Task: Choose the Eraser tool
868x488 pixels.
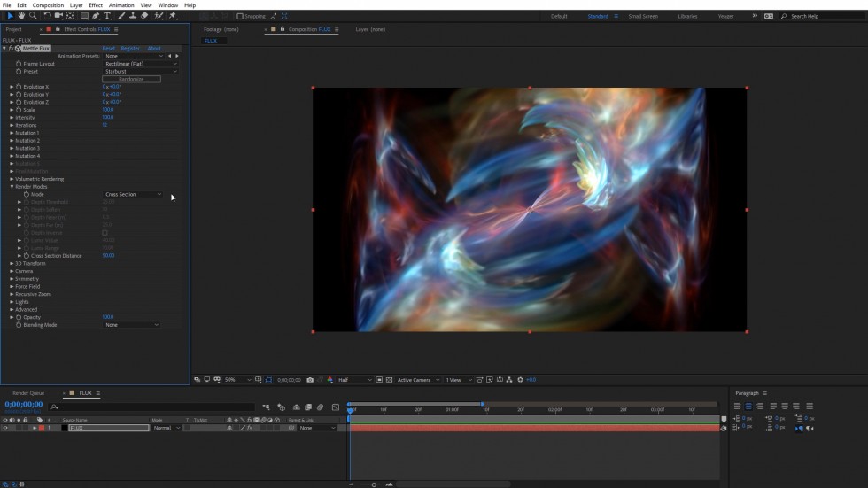Action: point(144,16)
